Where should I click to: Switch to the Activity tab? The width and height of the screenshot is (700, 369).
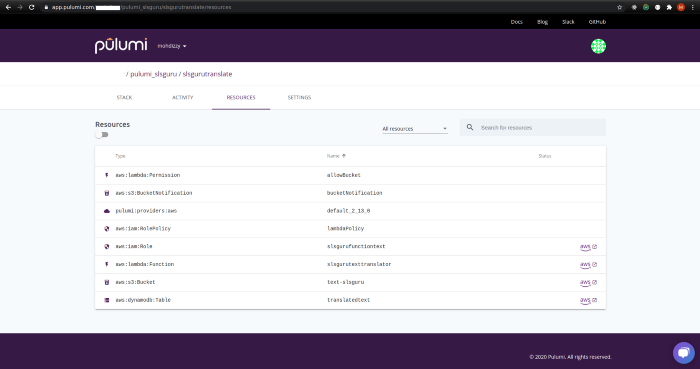(x=183, y=97)
